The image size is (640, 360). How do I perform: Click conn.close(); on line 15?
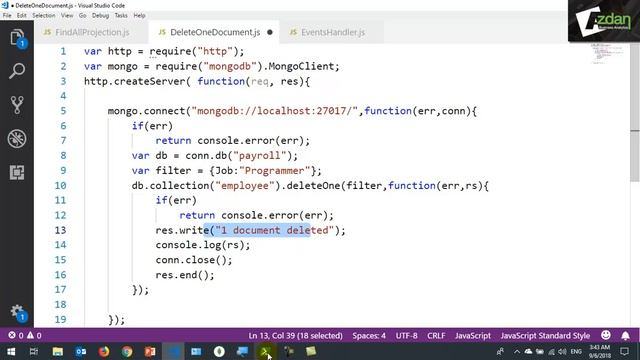[x=194, y=260]
